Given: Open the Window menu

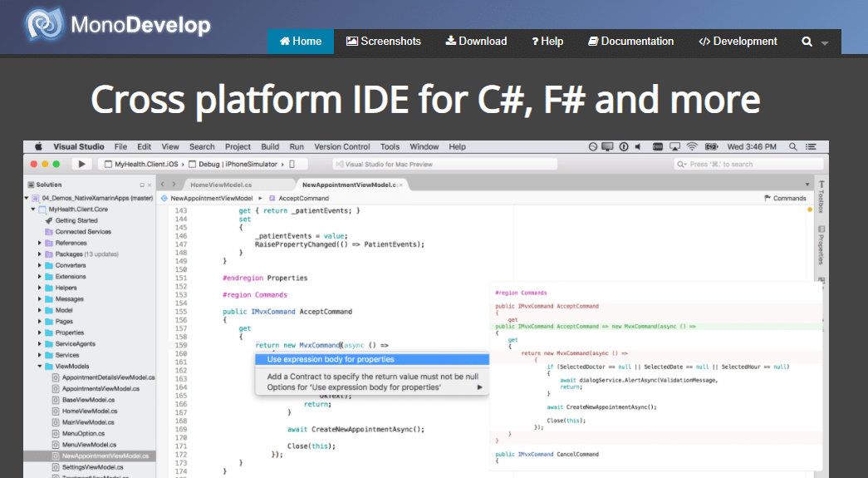Looking at the screenshot, I should click(x=424, y=147).
